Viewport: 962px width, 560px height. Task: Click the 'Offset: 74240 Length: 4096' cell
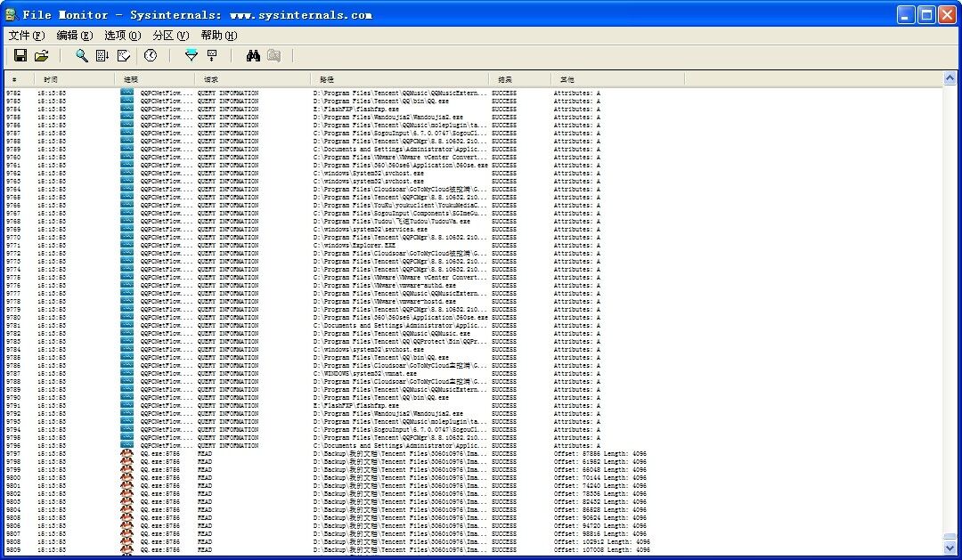[600, 486]
